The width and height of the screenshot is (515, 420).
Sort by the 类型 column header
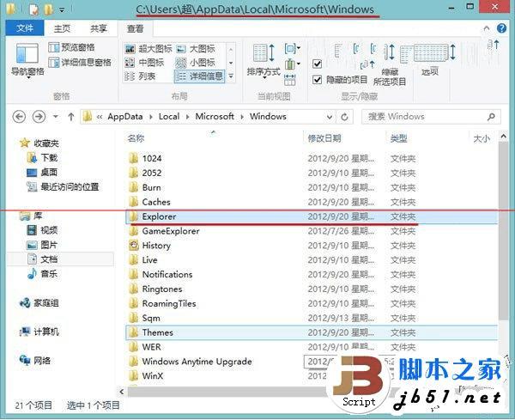[399, 138]
